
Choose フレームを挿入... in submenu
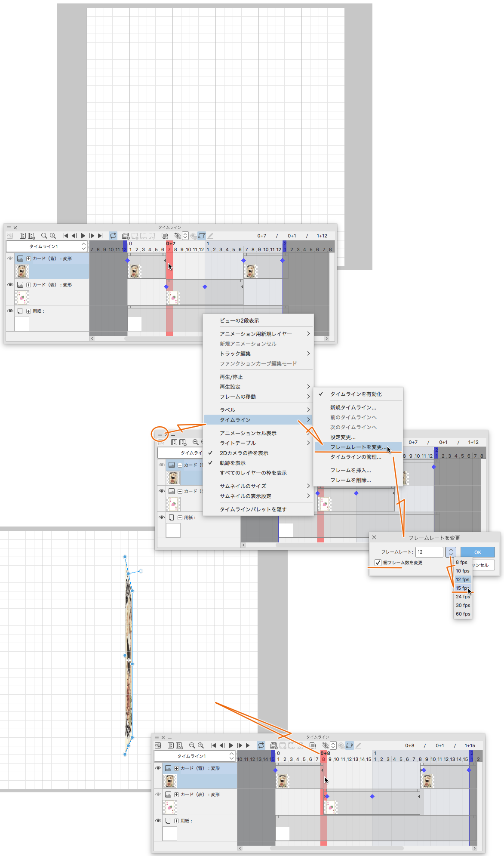[358, 470]
